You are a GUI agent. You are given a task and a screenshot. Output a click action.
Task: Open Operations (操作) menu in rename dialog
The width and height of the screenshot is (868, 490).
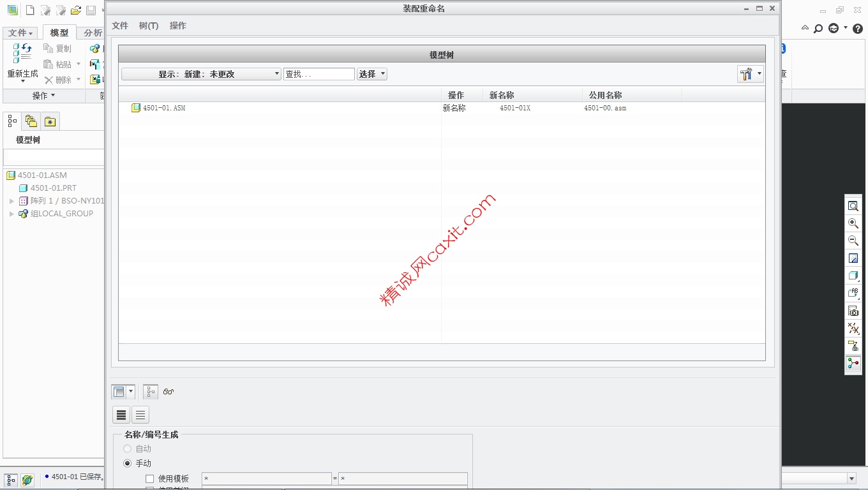click(x=178, y=26)
